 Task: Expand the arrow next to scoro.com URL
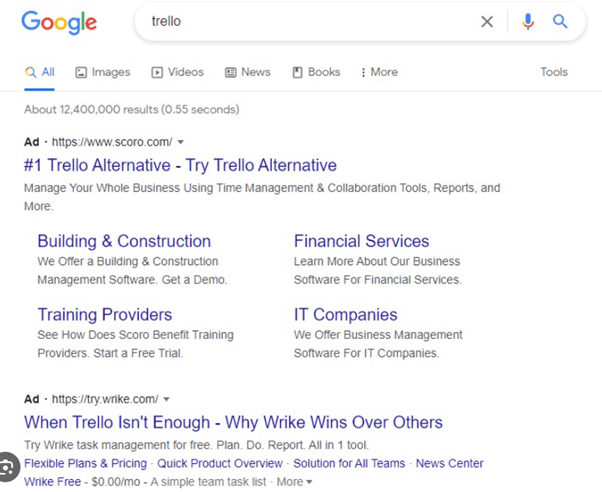coord(180,142)
